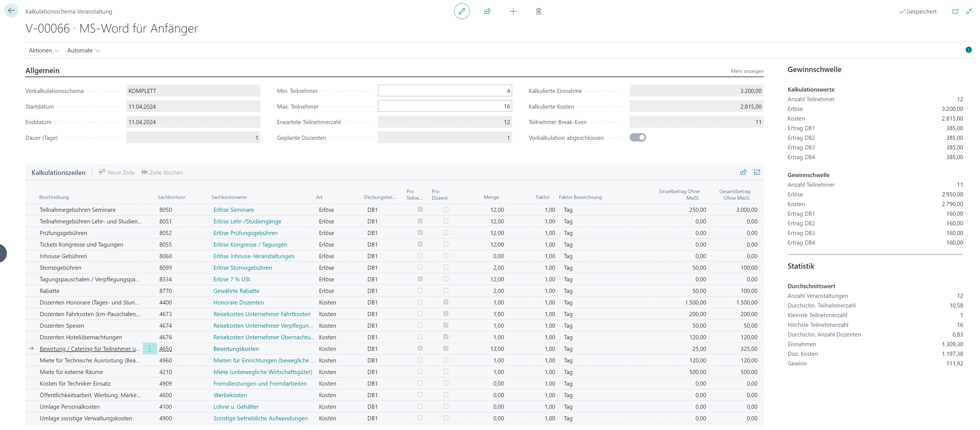Click the plus icon to create new

click(513, 11)
